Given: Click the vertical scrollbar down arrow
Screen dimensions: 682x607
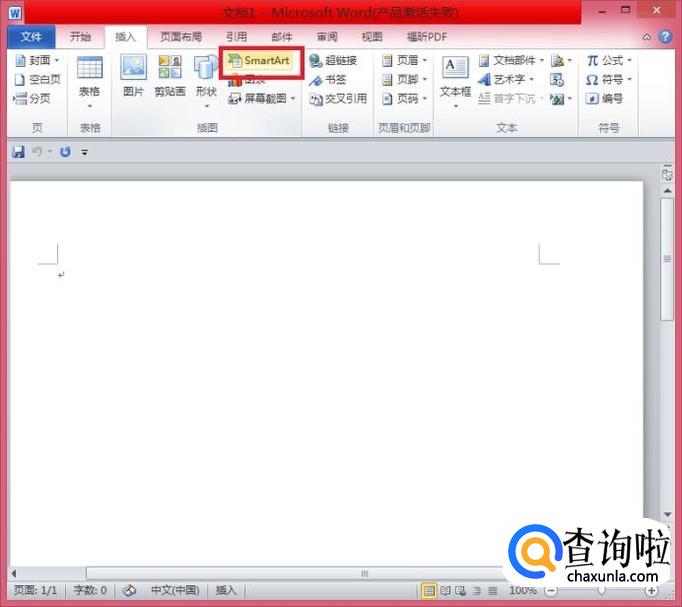Looking at the screenshot, I should point(667,514).
